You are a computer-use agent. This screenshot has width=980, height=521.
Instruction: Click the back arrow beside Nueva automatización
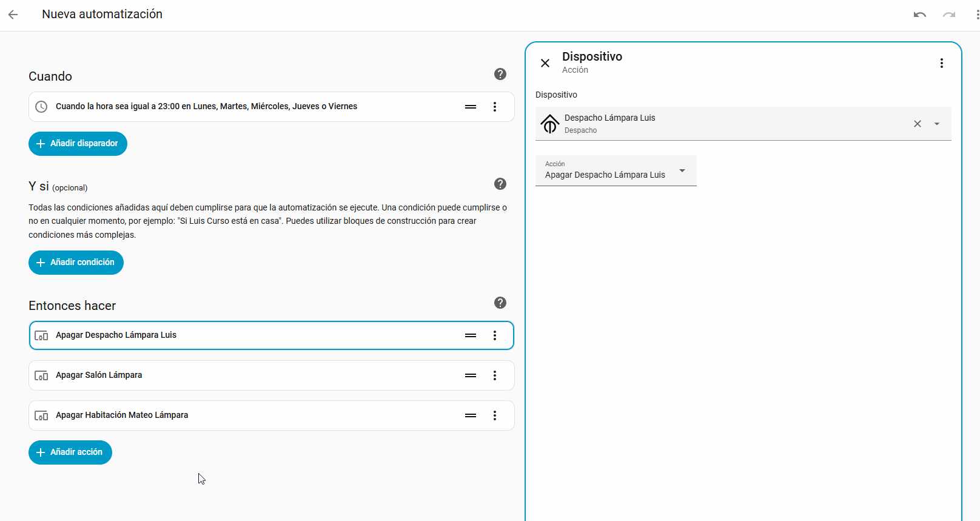[13, 15]
